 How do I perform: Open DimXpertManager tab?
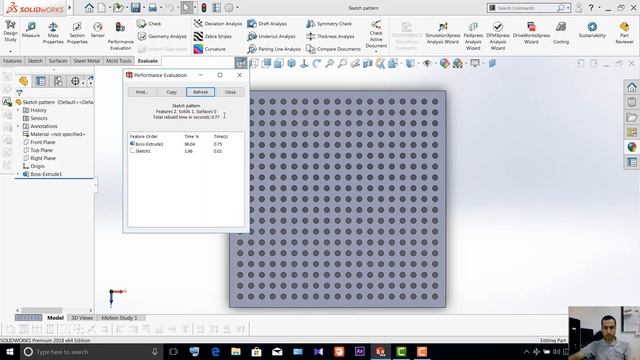coord(75,81)
